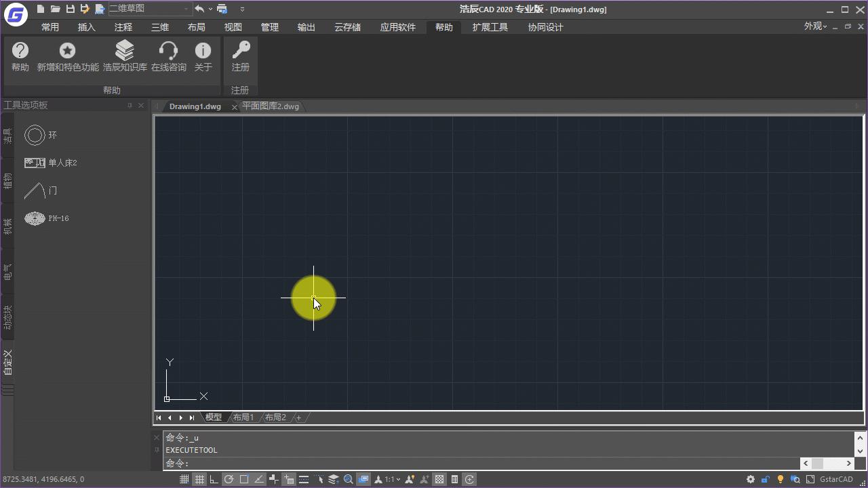Toggle polar tracking in status bar
Image resolution: width=868 pixels, height=488 pixels.
pos(229,479)
